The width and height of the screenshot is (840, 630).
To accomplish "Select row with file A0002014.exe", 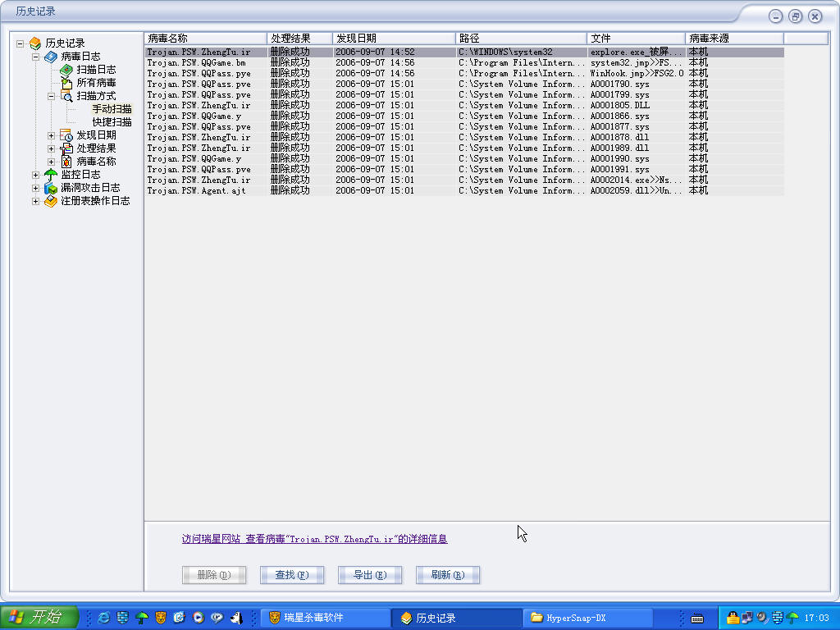I will click(464, 180).
